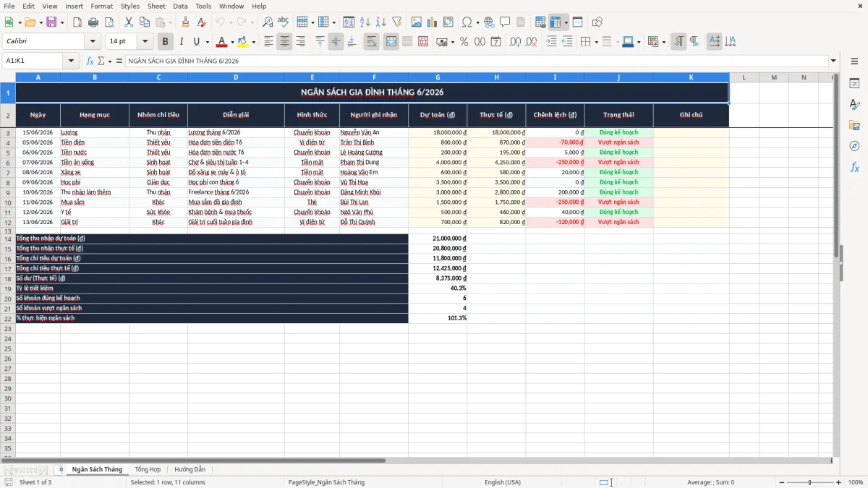The width and height of the screenshot is (868, 488).
Task: Toggle Bold formatting button
Action: [166, 42]
